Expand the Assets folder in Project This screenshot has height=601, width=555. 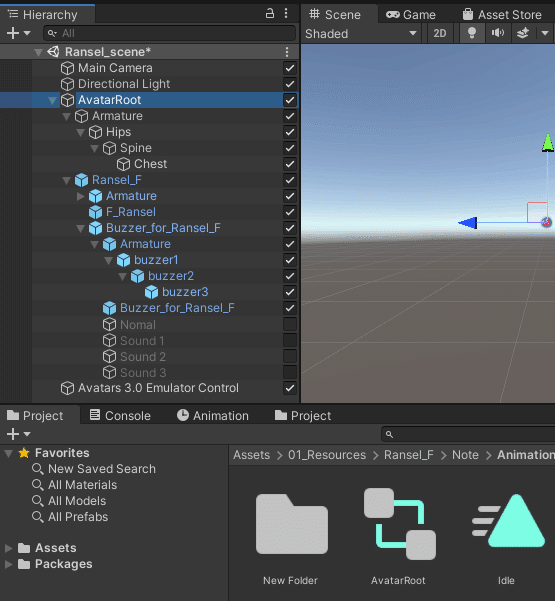pyautogui.click(x=8, y=548)
